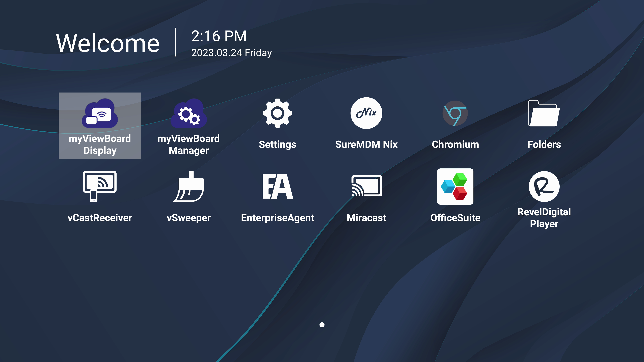The height and width of the screenshot is (362, 644).
Task: Open the Folders app icon
Action: [x=544, y=113]
